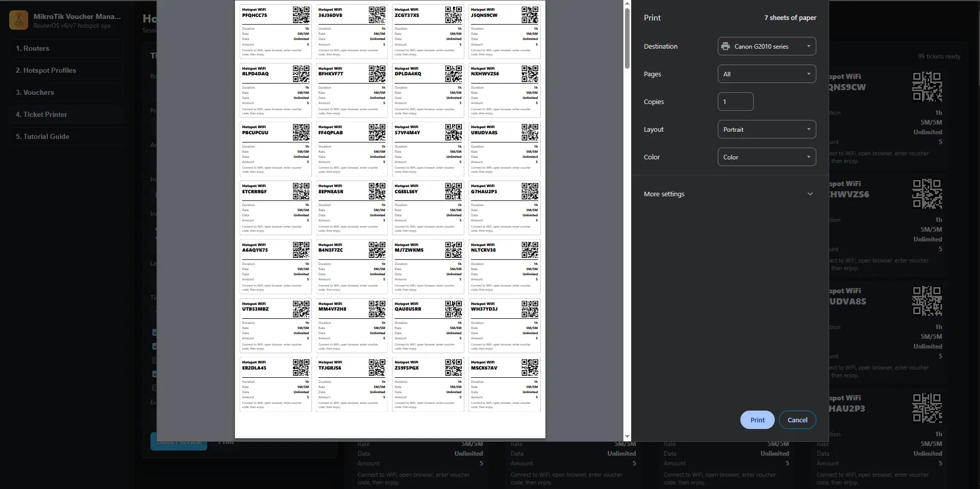Click ticket code NXHWVZS6 in the preview
This screenshot has width=980, height=489.
click(485, 74)
